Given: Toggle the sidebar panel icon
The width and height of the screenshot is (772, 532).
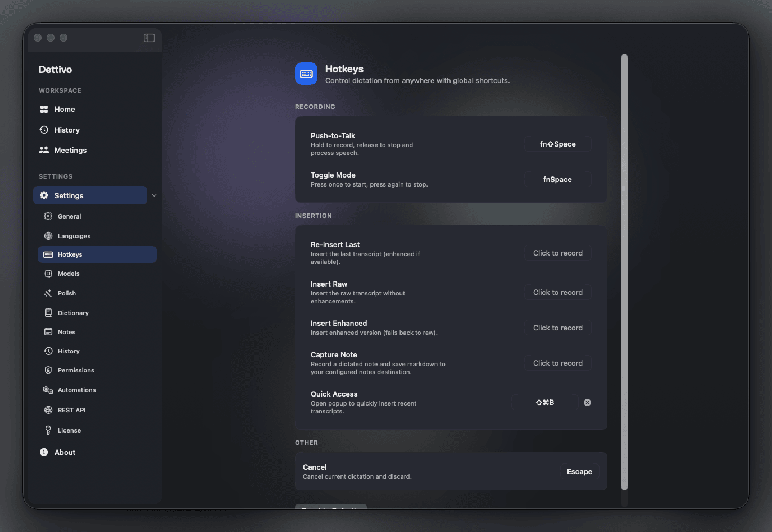Looking at the screenshot, I should [149, 38].
